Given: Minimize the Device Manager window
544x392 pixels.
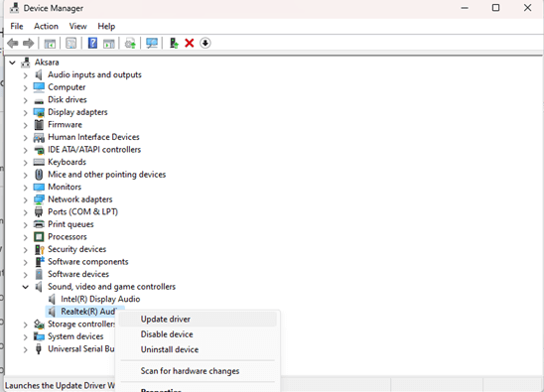Looking at the screenshot, I should pos(465,8).
